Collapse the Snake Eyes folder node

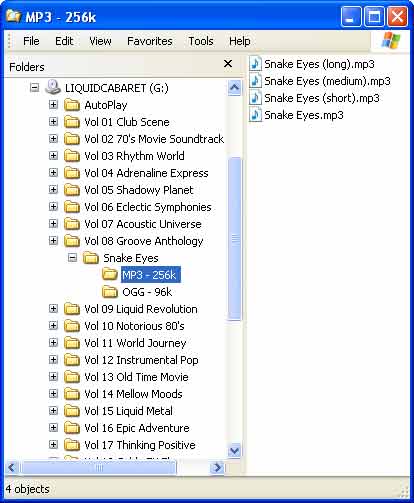[x=72, y=258]
